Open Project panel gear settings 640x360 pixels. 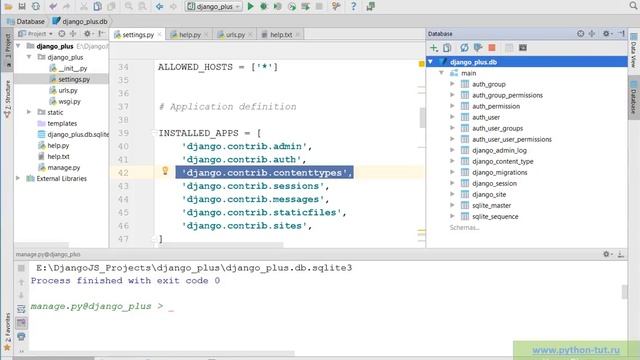click(x=88, y=33)
